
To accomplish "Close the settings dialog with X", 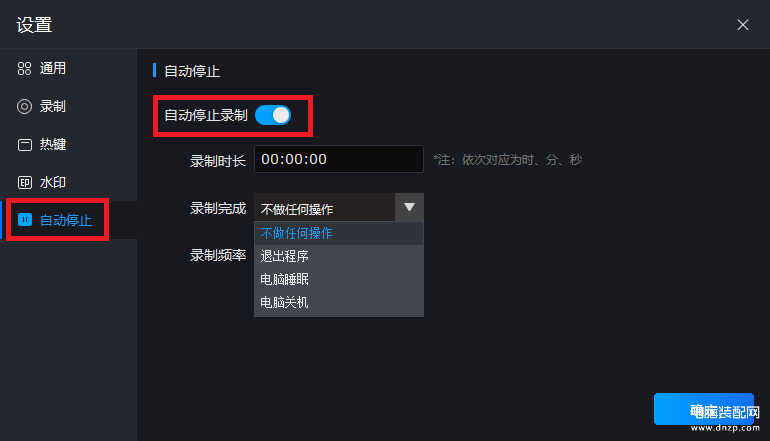I will click(x=742, y=25).
